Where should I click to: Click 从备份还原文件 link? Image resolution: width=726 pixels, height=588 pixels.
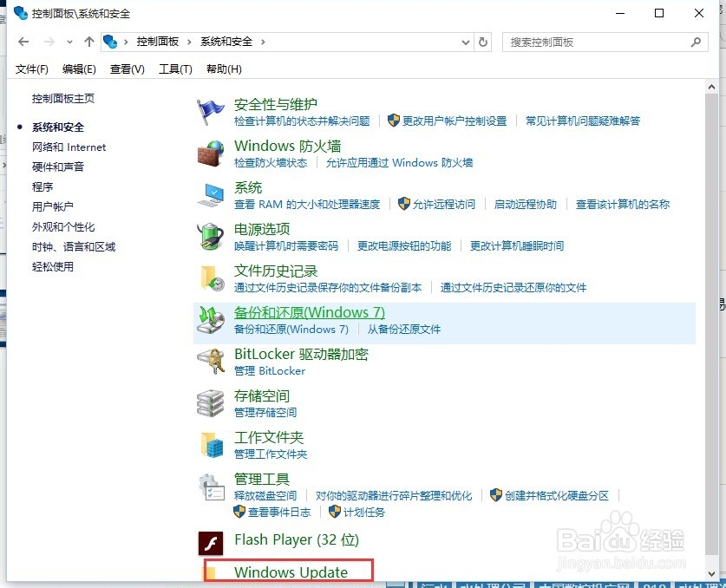(x=403, y=330)
